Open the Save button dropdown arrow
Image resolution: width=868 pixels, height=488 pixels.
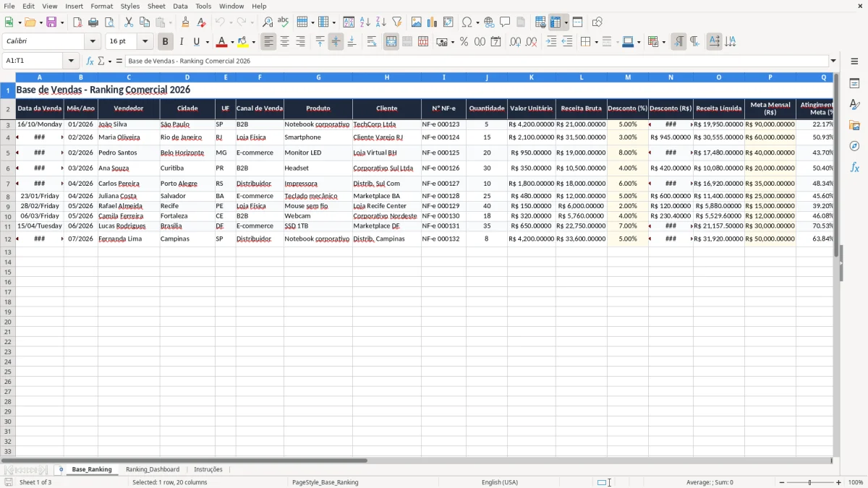pos(62,22)
